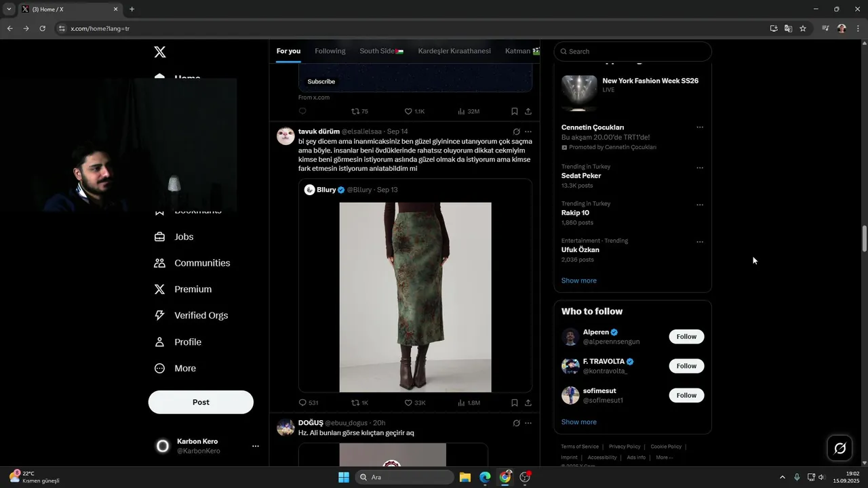Bookmark this page with the star icon

pyautogui.click(x=803, y=28)
